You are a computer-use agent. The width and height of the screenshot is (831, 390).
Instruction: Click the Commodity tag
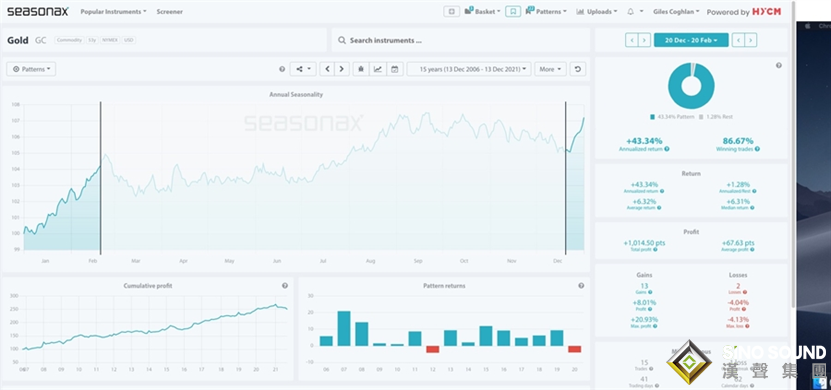tap(69, 40)
